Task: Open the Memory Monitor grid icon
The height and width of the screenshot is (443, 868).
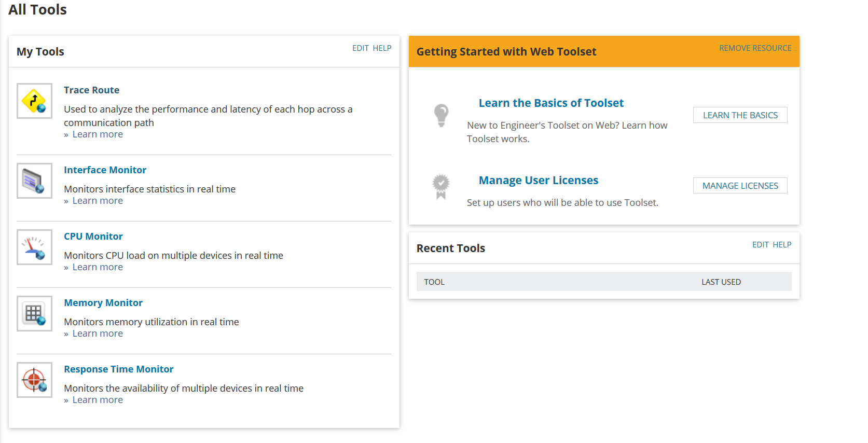Action: [x=34, y=313]
